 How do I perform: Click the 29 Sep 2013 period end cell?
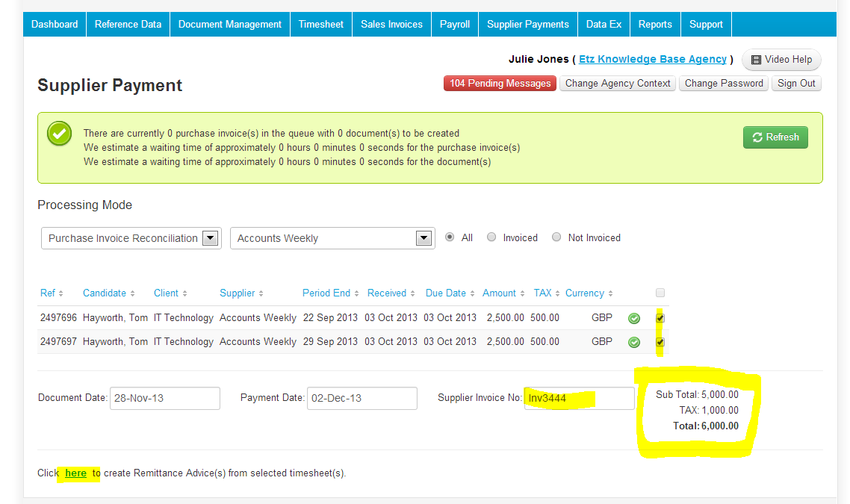[x=330, y=342]
